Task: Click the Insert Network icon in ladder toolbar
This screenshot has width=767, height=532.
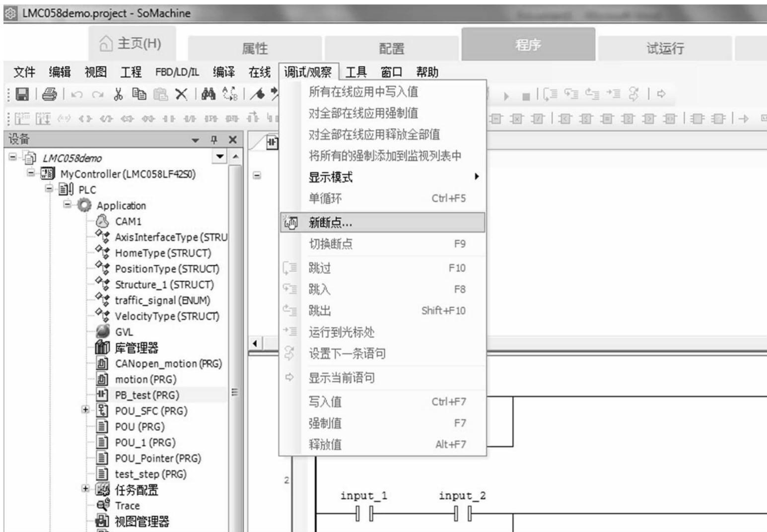Action: (22, 118)
